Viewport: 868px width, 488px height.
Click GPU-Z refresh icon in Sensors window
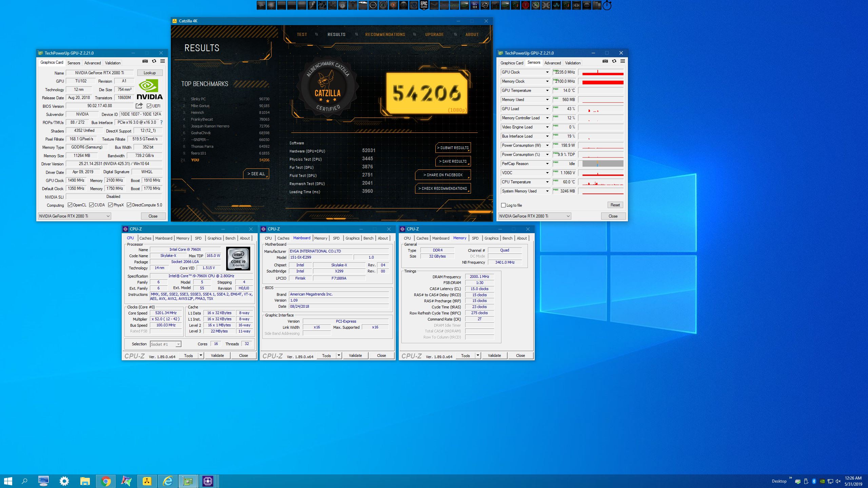(x=614, y=61)
